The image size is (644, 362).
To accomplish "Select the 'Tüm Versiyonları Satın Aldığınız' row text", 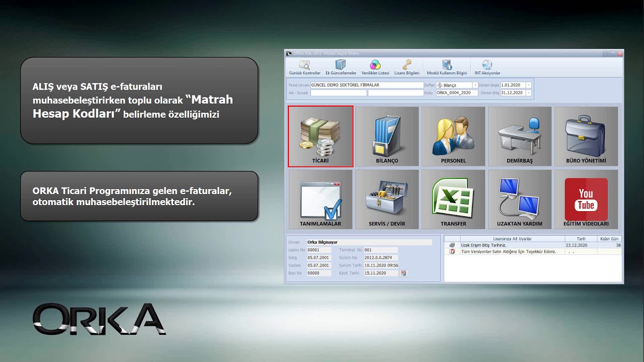I will (x=508, y=251).
